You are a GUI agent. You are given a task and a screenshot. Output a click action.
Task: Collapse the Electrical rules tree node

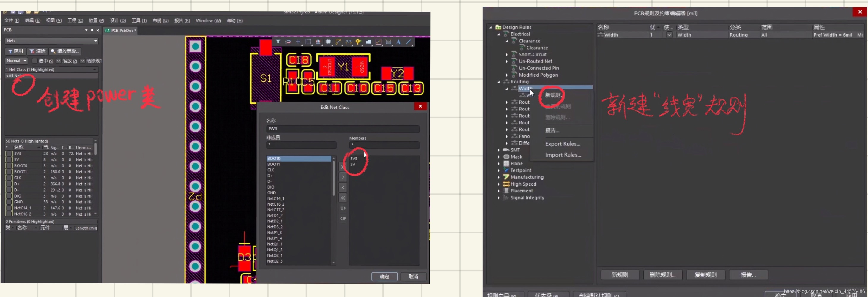click(x=499, y=34)
